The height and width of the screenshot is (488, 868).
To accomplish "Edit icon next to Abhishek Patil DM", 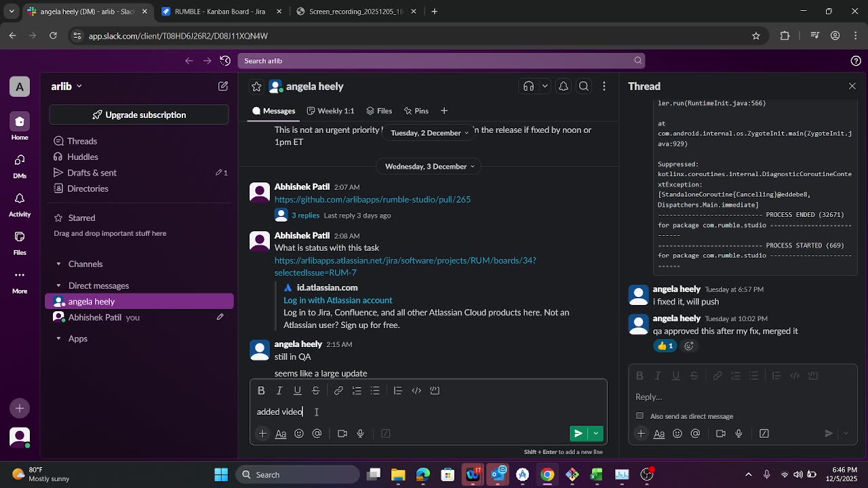I will tap(220, 317).
